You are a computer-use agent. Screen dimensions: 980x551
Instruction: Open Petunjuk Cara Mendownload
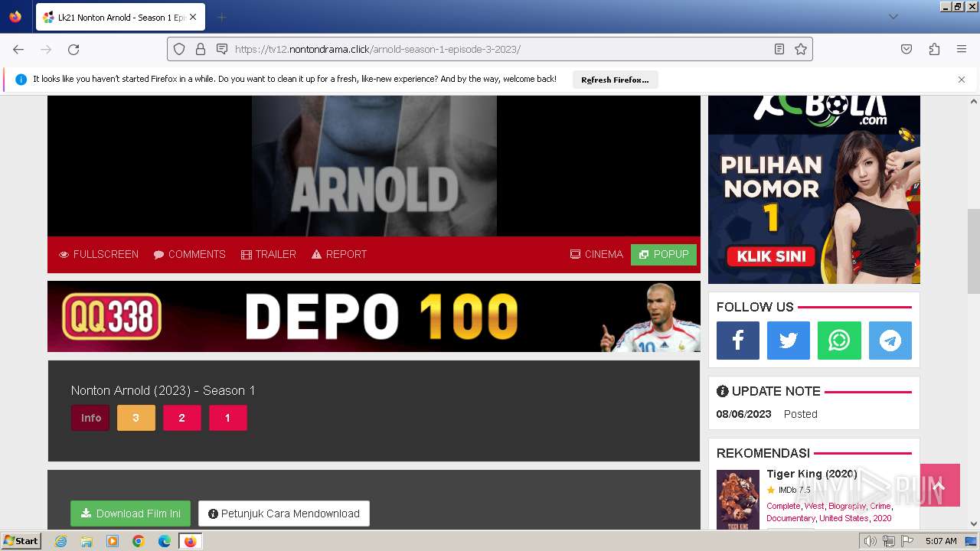[284, 514]
